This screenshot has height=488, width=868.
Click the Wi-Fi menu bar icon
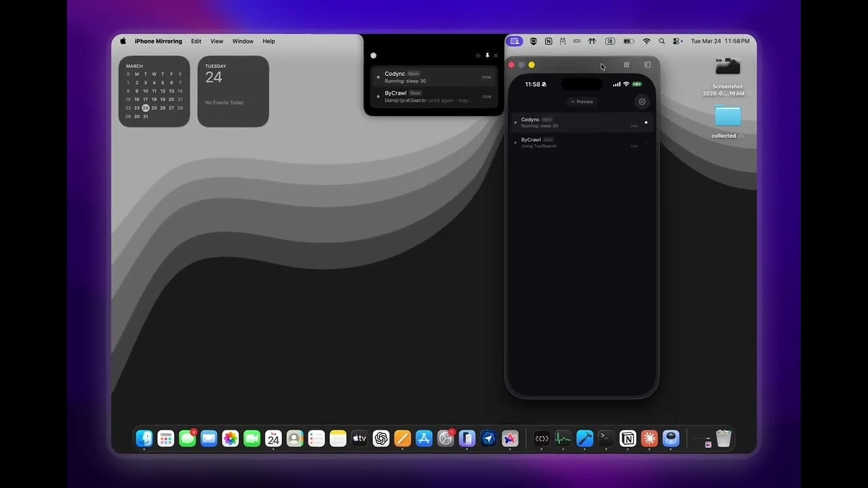(646, 41)
